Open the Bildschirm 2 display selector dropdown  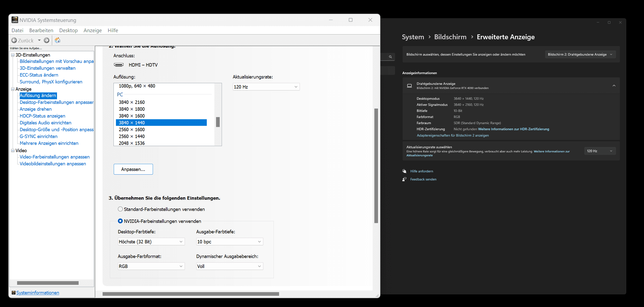(x=580, y=54)
